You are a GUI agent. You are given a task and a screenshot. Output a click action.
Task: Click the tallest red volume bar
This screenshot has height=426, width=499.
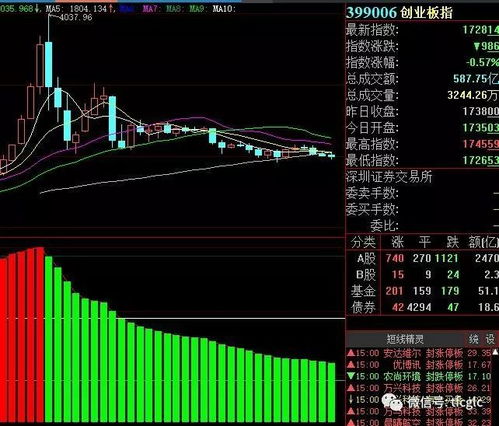coord(40,334)
